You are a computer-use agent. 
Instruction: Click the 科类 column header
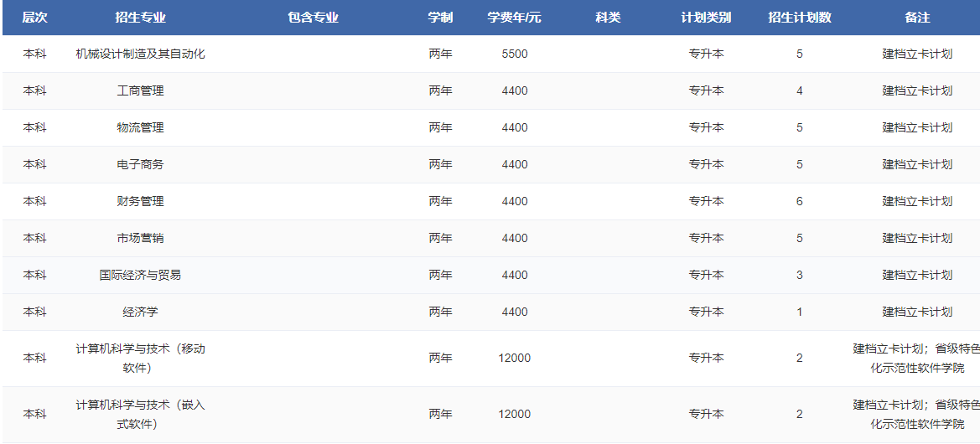[x=608, y=18]
